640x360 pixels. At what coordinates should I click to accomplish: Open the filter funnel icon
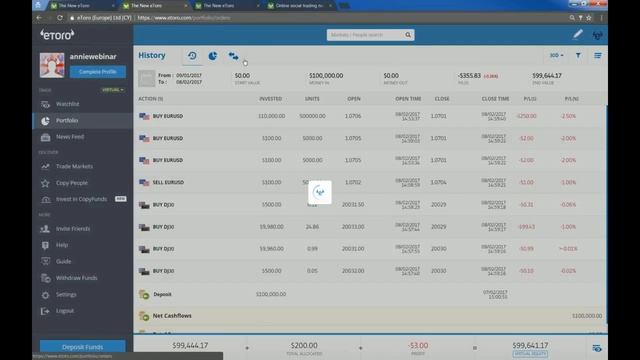coord(578,56)
